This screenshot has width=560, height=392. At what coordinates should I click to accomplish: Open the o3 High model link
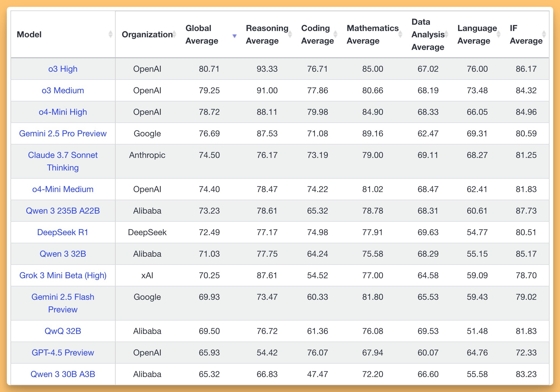63,69
